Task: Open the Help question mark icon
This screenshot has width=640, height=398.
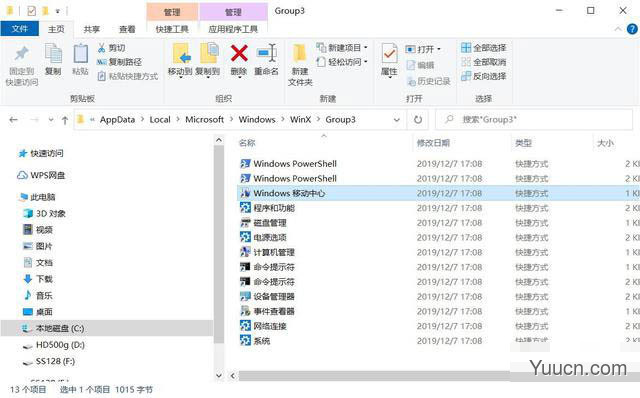Action: point(632,29)
